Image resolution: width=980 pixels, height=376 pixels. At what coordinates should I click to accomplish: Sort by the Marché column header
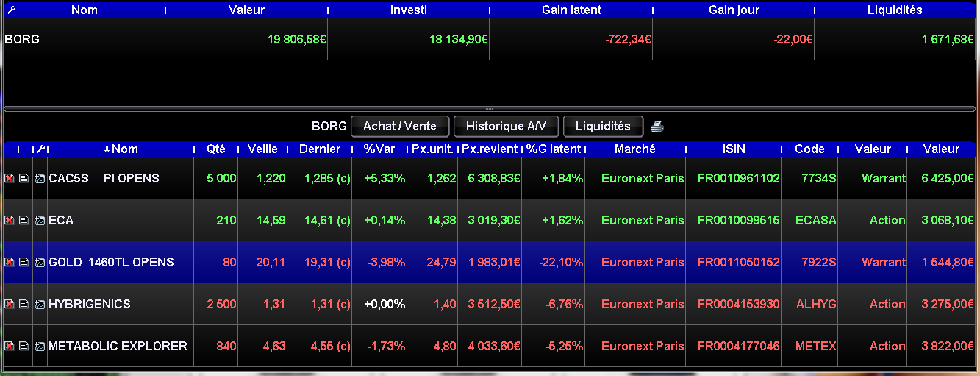(x=635, y=149)
